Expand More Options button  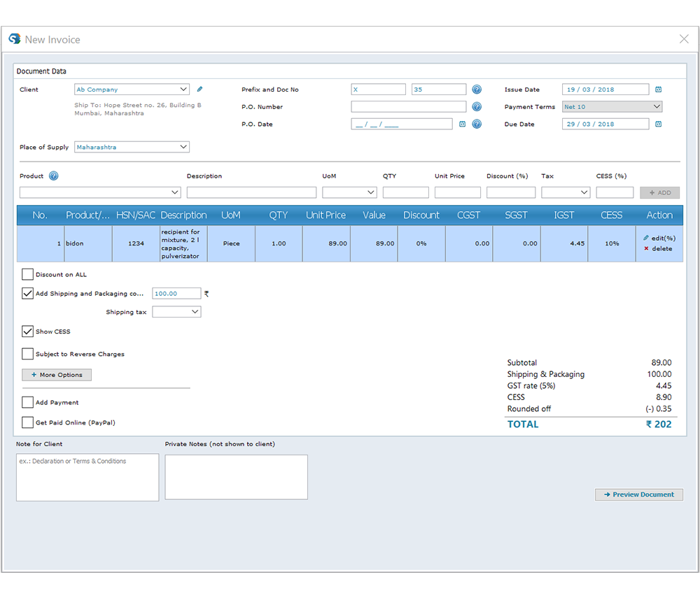(57, 375)
